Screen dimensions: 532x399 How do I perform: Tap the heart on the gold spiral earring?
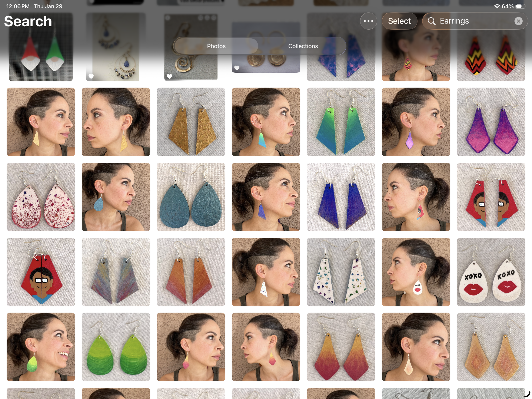pyautogui.click(x=169, y=76)
